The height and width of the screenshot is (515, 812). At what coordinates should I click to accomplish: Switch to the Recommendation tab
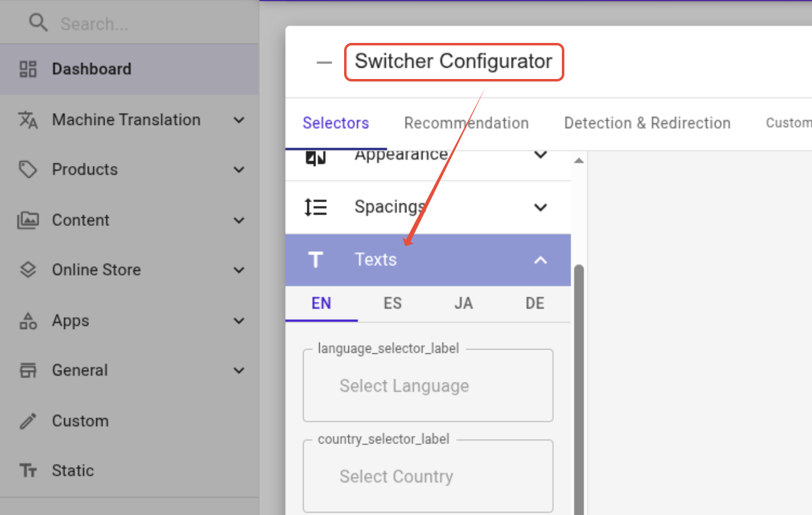tap(467, 123)
